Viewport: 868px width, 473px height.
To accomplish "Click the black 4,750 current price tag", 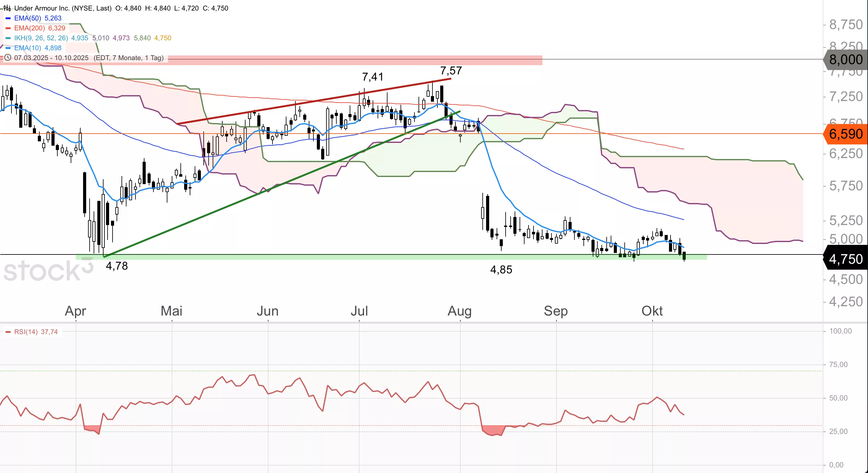I will point(845,259).
